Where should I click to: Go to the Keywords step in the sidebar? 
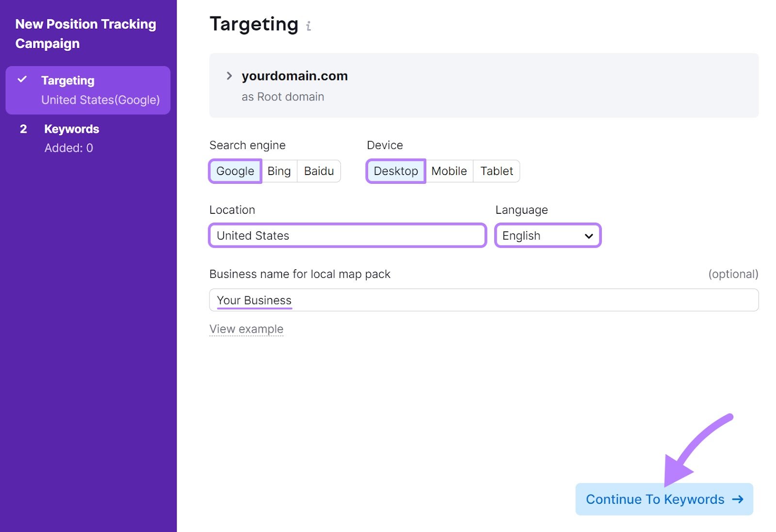click(71, 129)
